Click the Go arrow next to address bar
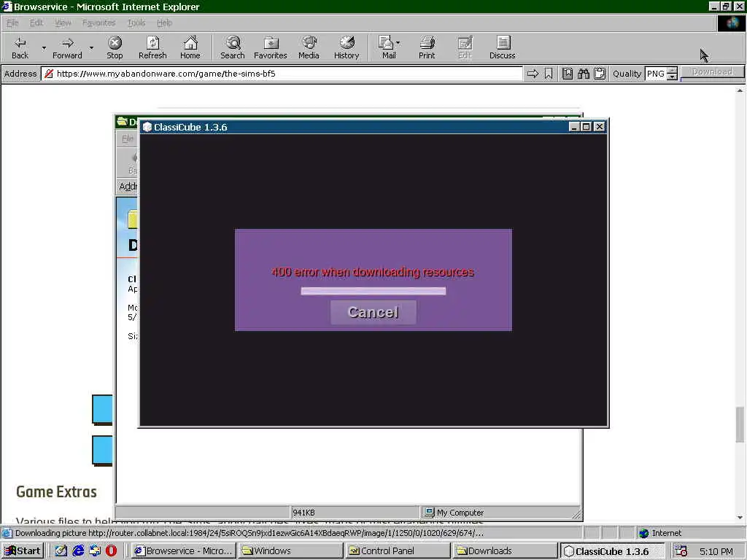 533,74
